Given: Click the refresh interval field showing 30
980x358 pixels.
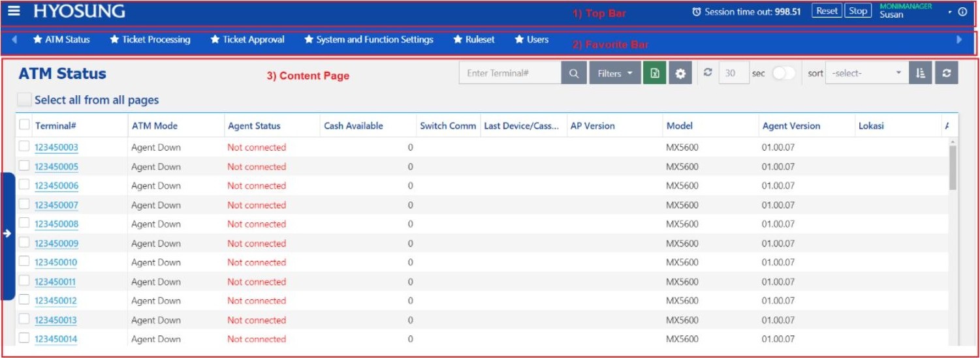Looking at the screenshot, I should [733, 74].
